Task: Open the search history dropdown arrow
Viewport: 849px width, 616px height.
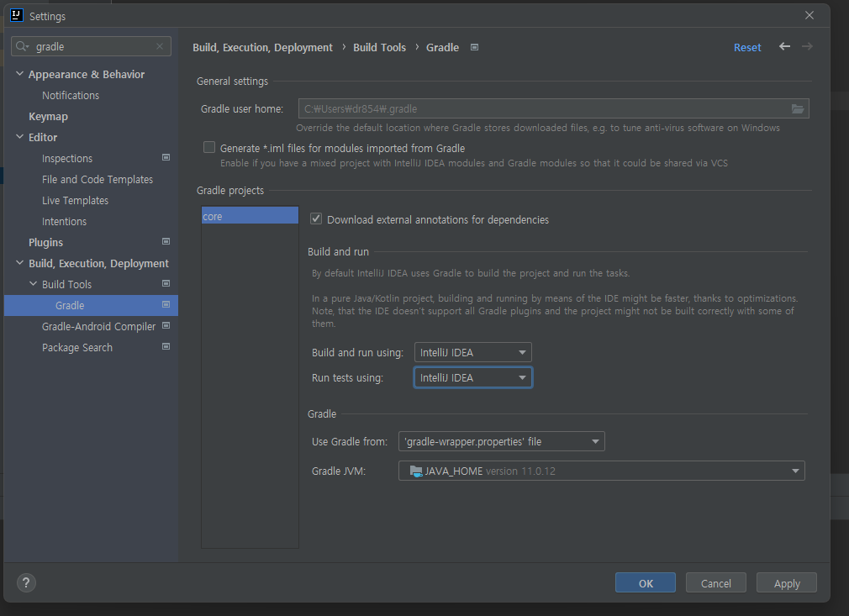Action: tap(27, 47)
